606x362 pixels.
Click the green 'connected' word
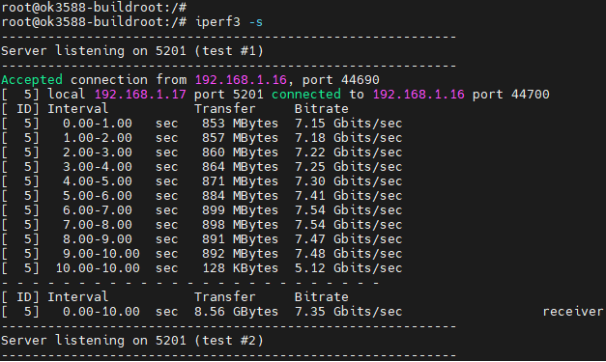coord(306,94)
